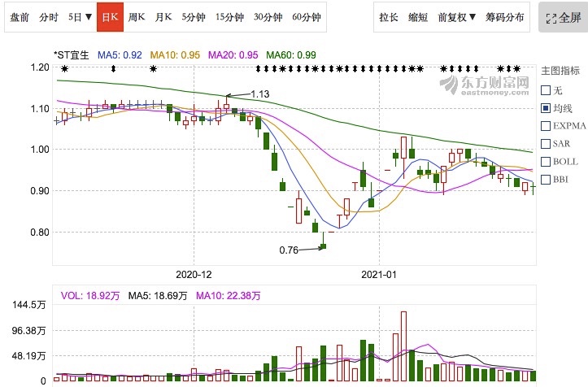The width and height of the screenshot is (588, 387).
Task: Expand the 前复权 adjustment dropdown
Action: pyautogui.click(x=457, y=17)
